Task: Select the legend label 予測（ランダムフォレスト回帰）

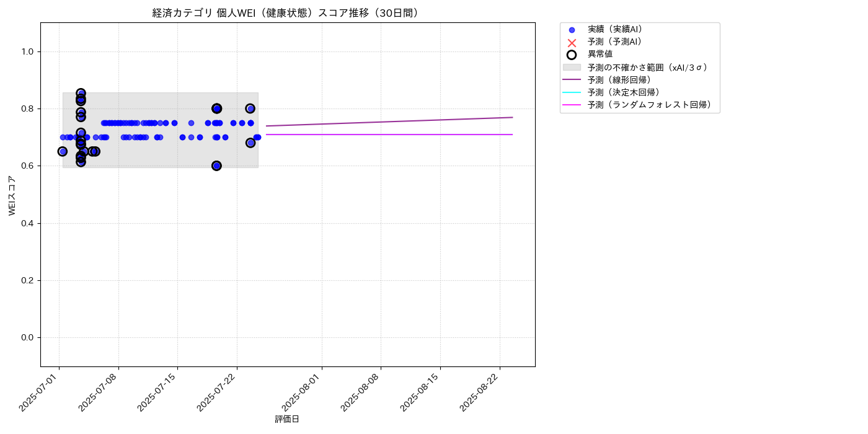Action: pos(651,105)
